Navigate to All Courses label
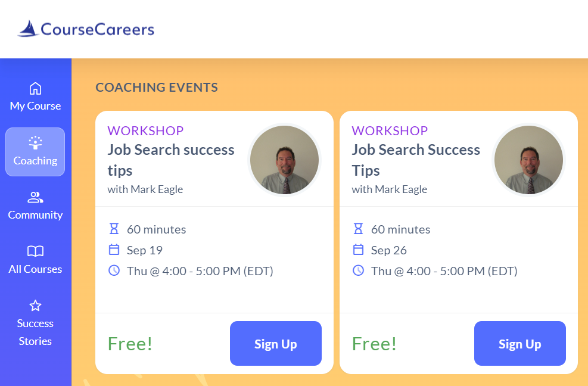This screenshot has width=588, height=386. (35, 269)
